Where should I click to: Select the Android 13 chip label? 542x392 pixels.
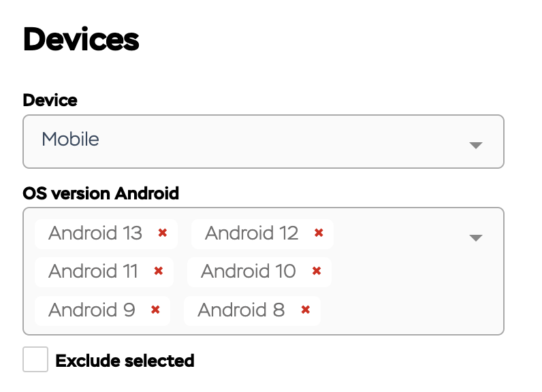tap(95, 233)
